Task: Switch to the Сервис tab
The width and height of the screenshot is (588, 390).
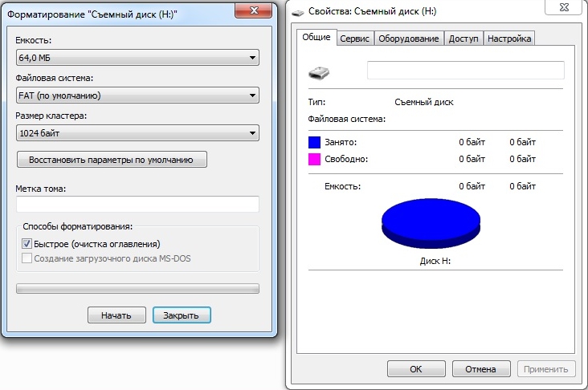Action: (355, 39)
